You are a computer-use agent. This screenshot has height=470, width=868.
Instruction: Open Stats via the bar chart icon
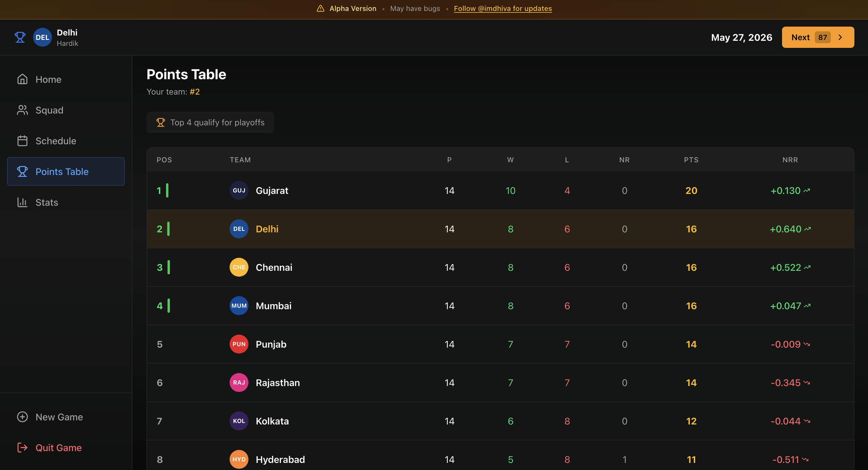click(x=22, y=202)
